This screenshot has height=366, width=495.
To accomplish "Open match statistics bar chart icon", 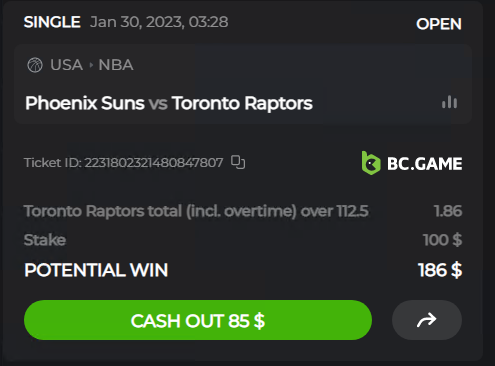I will pos(449,102).
